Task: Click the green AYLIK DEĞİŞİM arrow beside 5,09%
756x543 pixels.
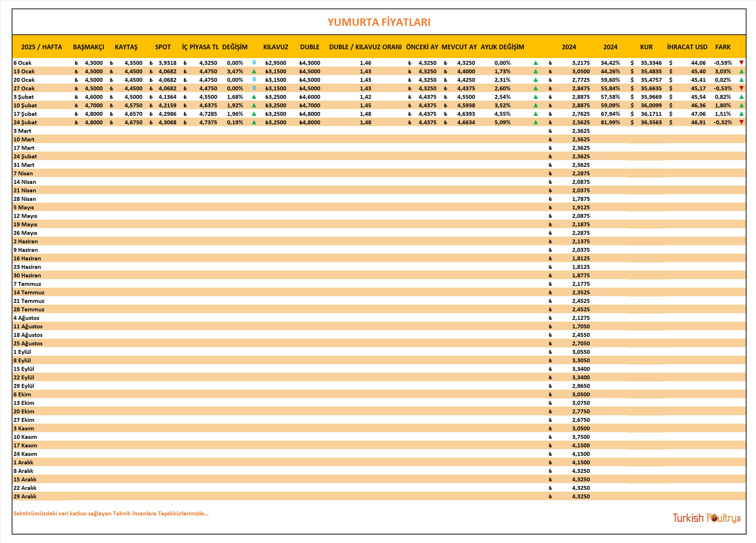Action: point(536,122)
